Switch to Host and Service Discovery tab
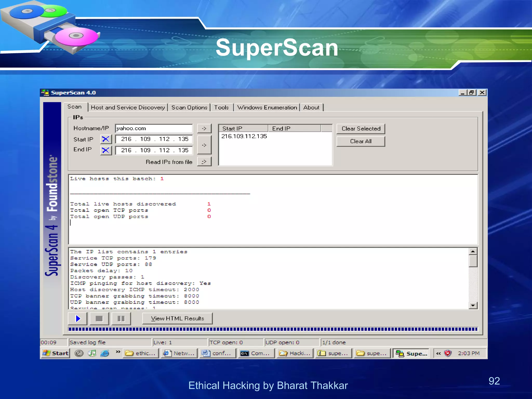The height and width of the screenshot is (399, 532). tap(128, 108)
